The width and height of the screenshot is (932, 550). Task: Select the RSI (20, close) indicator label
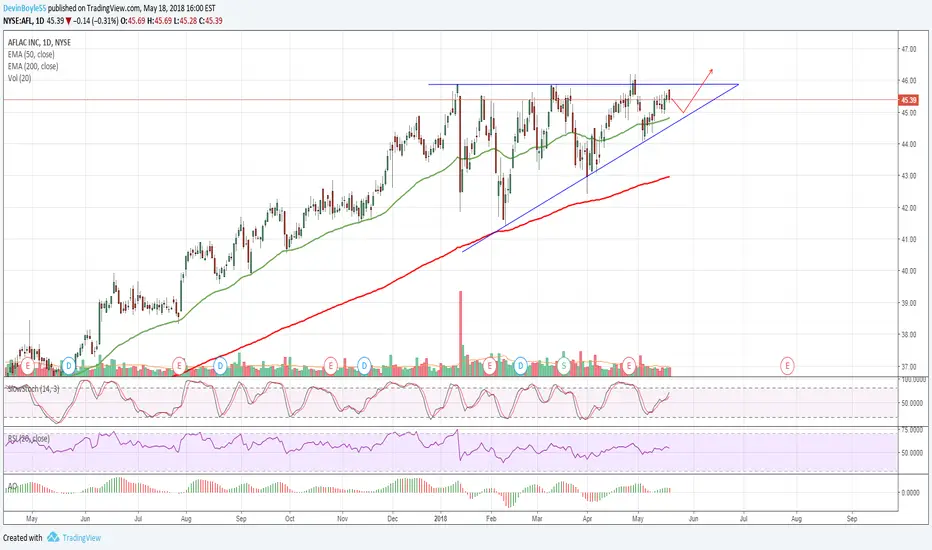(x=28, y=439)
